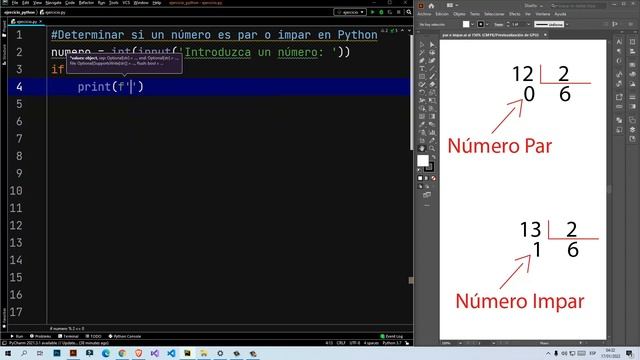The width and height of the screenshot is (640, 360).
Task: Open Illustrator Ventana menu
Action: click(542, 14)
